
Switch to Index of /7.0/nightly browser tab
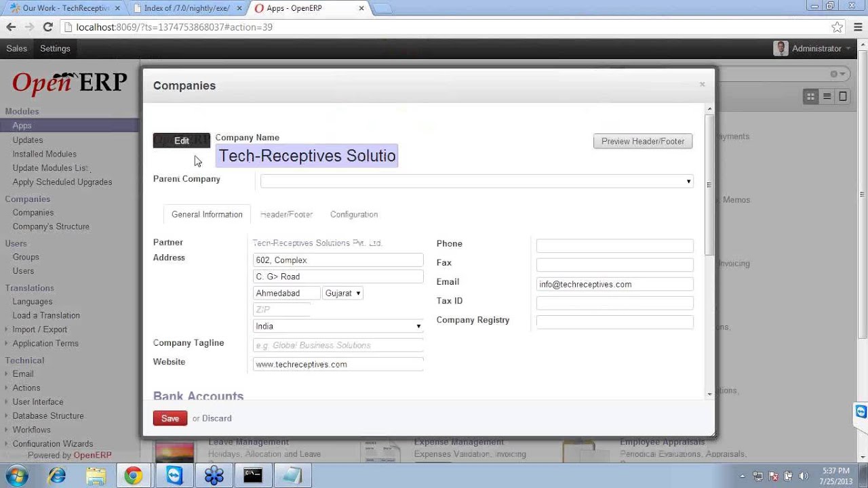click(x=187, y=8)
